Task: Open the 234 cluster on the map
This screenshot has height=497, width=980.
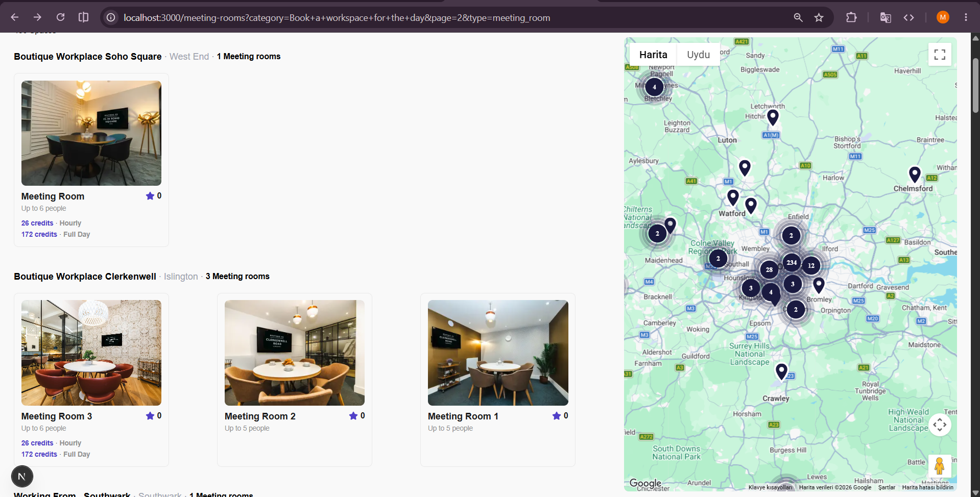Action: tap(792, 262)
